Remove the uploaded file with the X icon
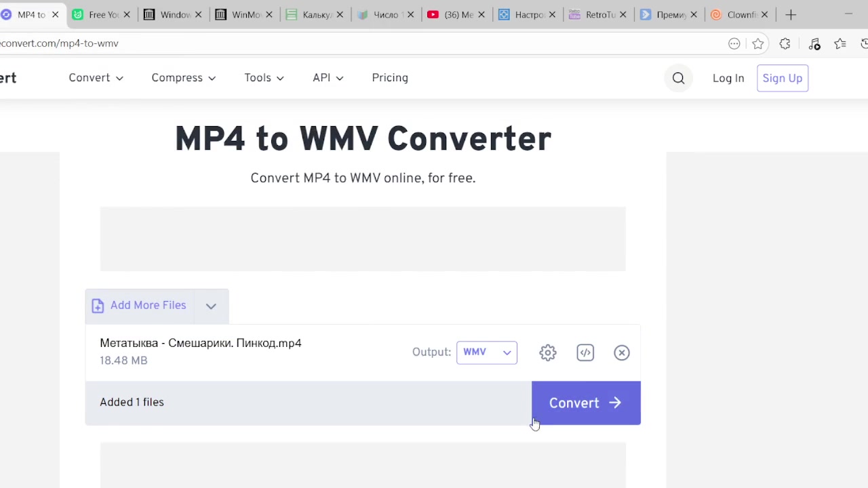The height and width of the screenshot is (488, 868). 622,352
